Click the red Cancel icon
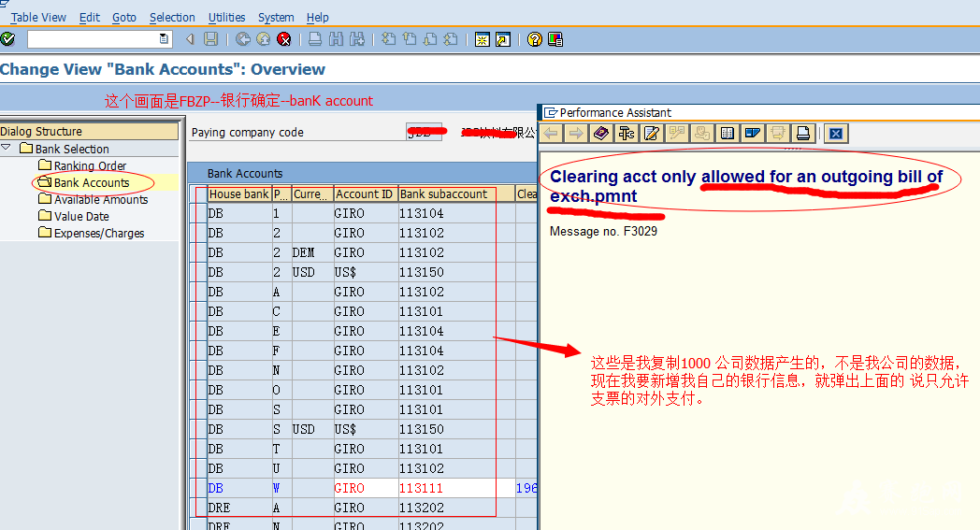This screenshot has height=530, width=980. 284,39
